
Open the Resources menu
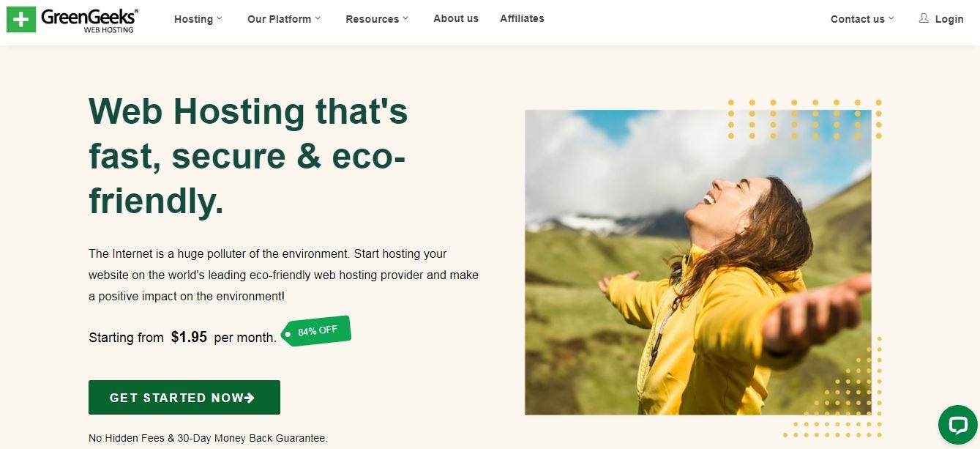click(x=372, y=19)
